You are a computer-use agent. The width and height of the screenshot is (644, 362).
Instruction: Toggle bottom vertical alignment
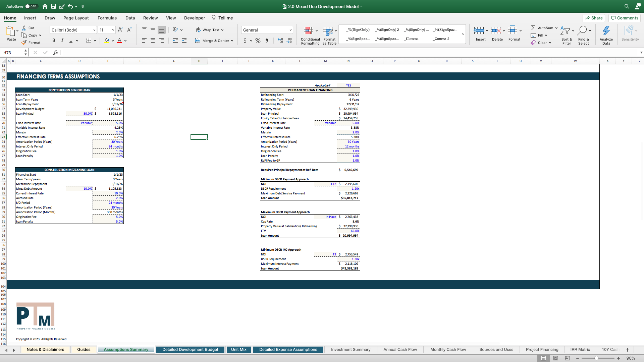(162, 30)
